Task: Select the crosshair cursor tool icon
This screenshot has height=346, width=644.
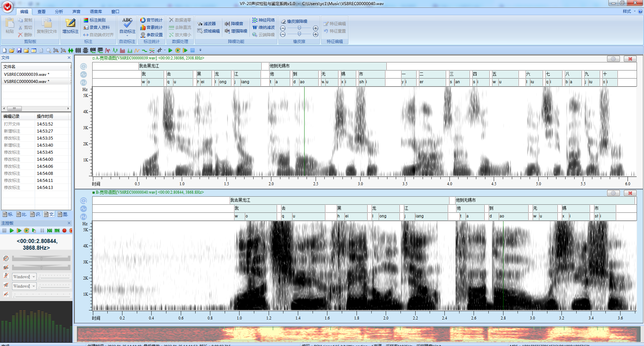Action: (x=159, y=50)
